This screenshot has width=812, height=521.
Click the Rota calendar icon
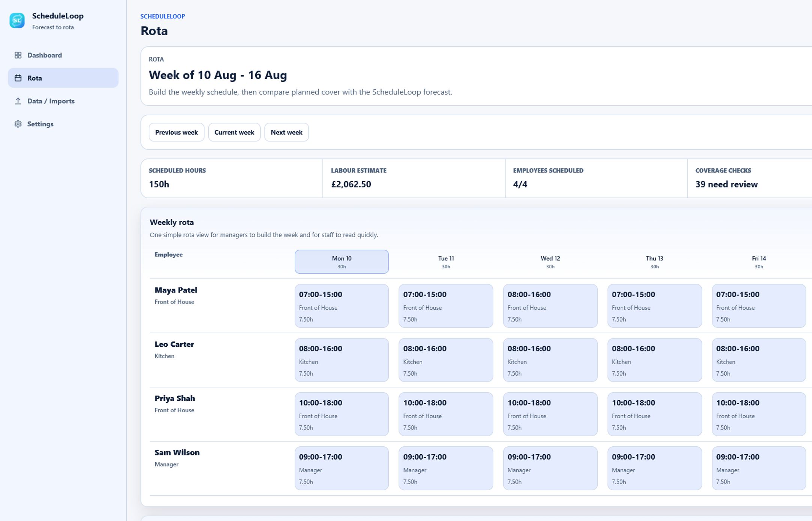18,78
